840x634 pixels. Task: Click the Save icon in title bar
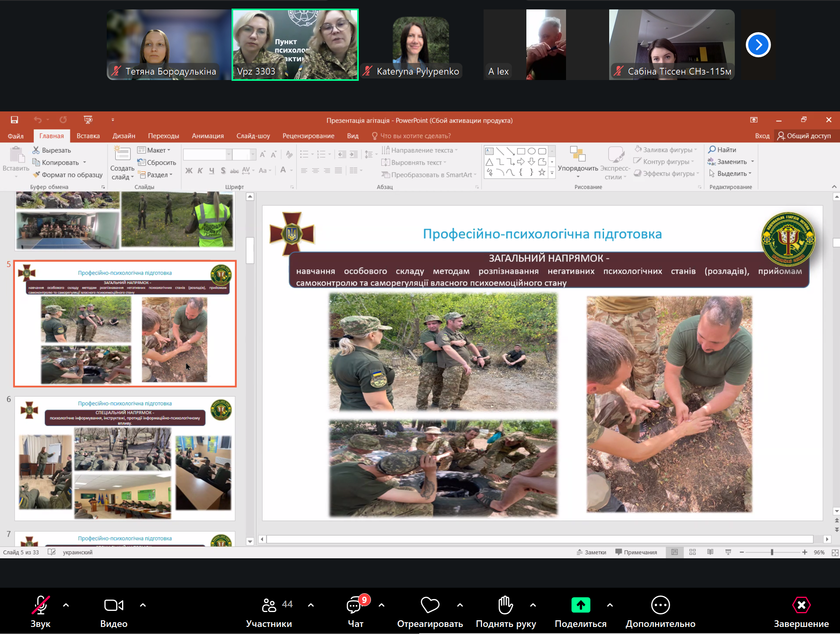click(15, 120)
